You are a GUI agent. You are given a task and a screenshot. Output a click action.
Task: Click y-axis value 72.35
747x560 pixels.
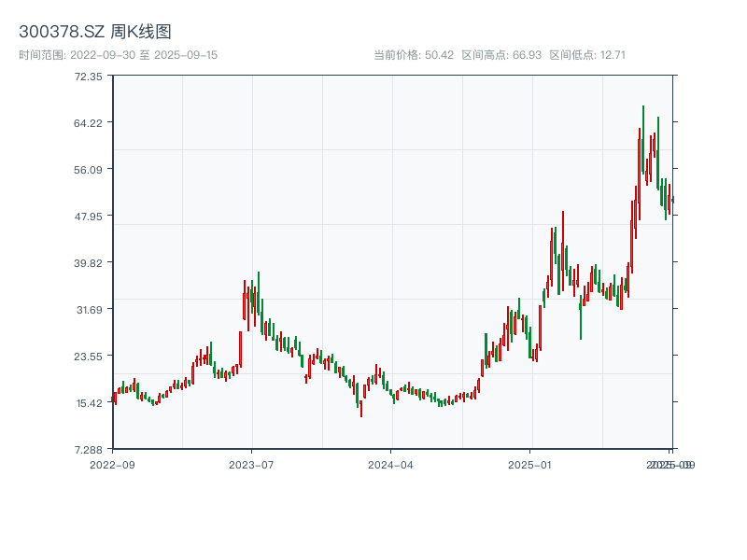(88, 77)
